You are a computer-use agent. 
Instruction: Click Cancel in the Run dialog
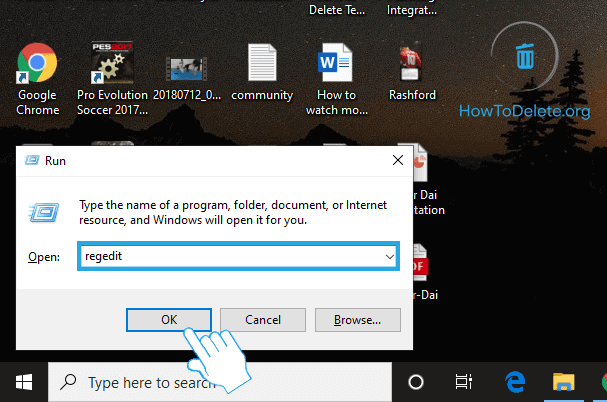tap(263, 320)
